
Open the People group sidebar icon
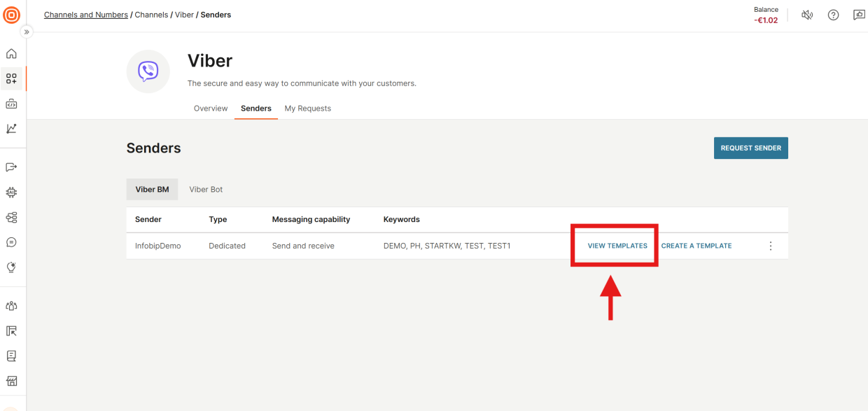click(11, 306)
